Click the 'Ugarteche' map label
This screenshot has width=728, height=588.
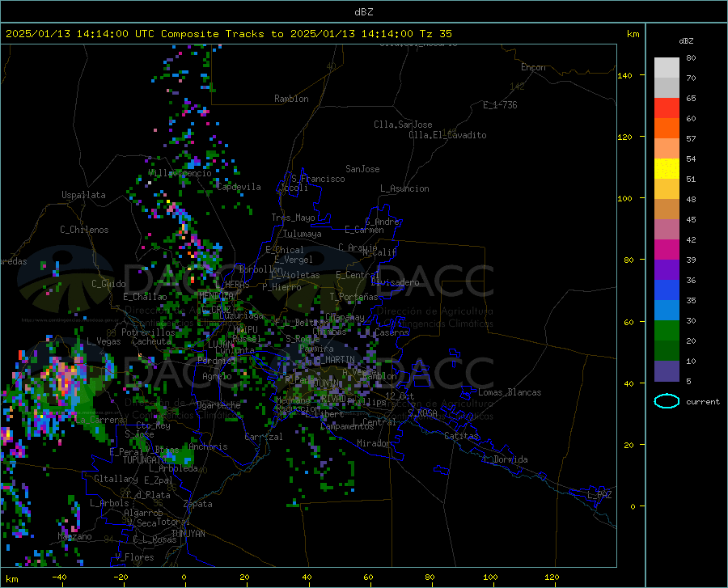[x=218, y=405]
